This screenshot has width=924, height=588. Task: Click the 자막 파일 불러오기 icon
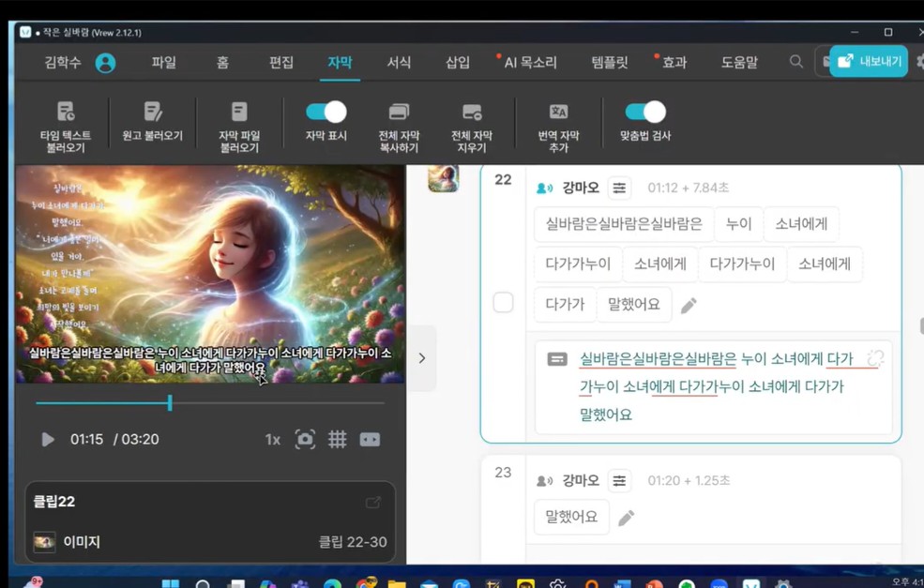click(x=239, y=112)
